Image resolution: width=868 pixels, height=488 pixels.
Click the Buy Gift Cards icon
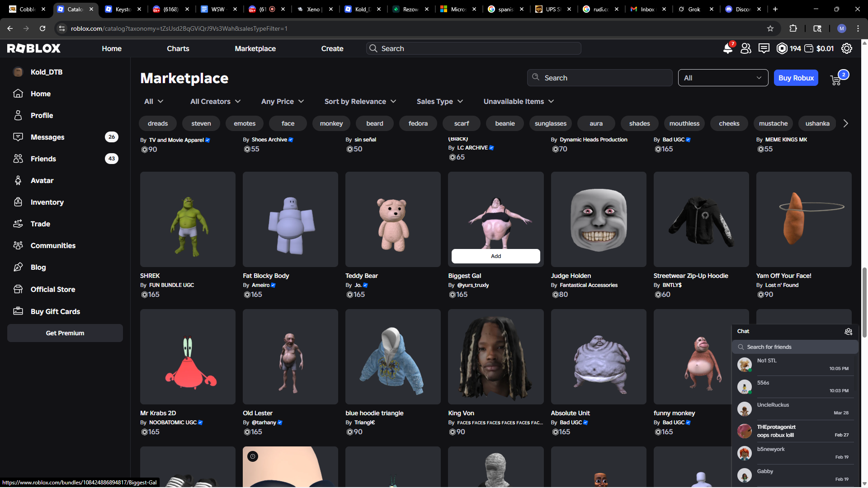(x=18, y=311)
